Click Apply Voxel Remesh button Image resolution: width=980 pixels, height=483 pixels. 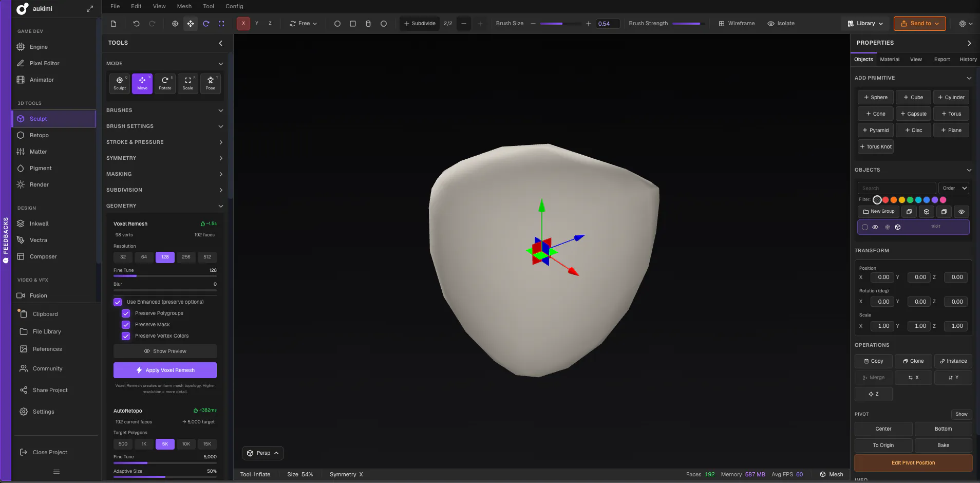pyautogui.click(x=165, y=370)
